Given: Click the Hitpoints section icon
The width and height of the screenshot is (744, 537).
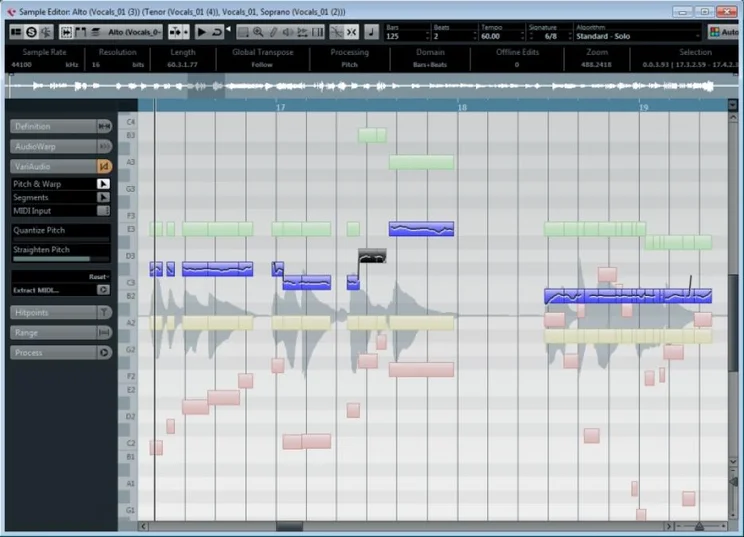Looking at the screenshot, I should (104, 312).
